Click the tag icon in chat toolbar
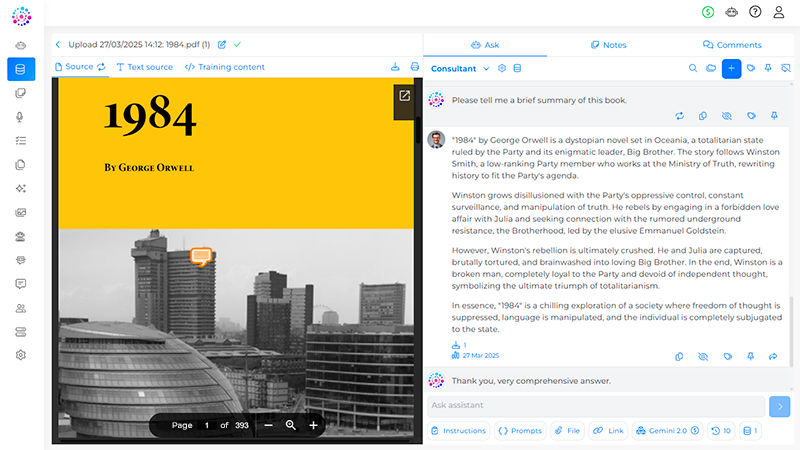800x450 pixels. pos(751,68)
